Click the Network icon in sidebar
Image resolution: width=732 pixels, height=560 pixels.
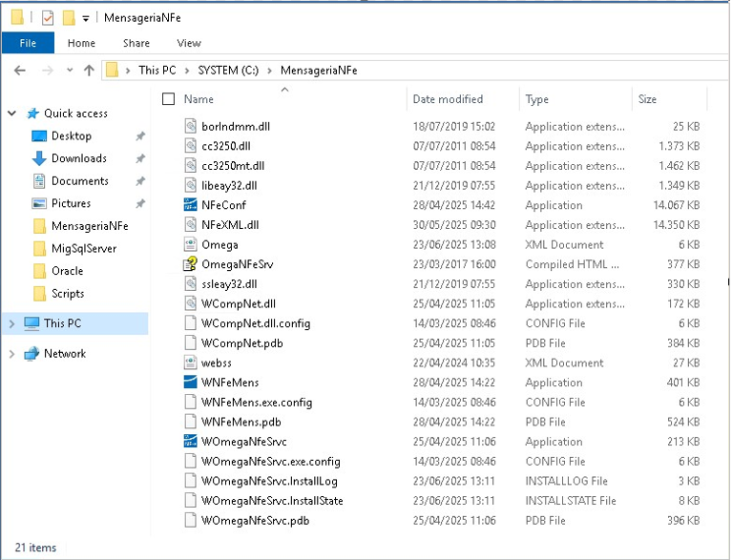(31, 354)
